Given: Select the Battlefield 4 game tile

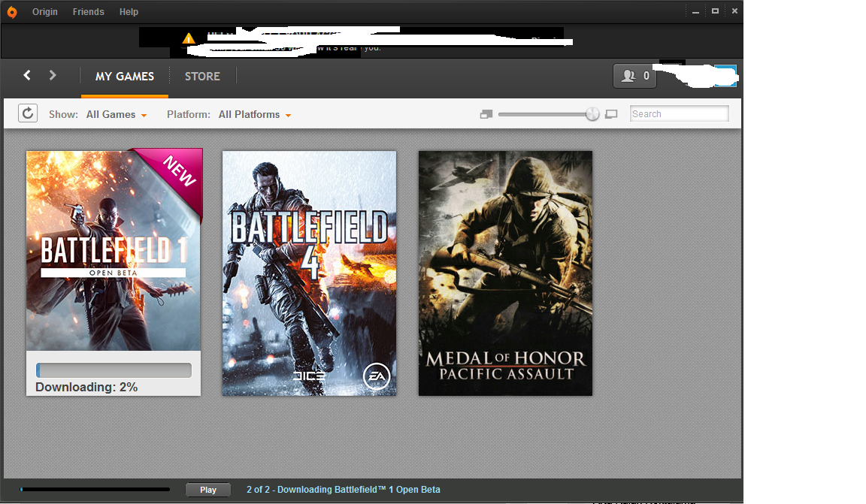Looking at the screenshot, I should [x=309, y=273].
